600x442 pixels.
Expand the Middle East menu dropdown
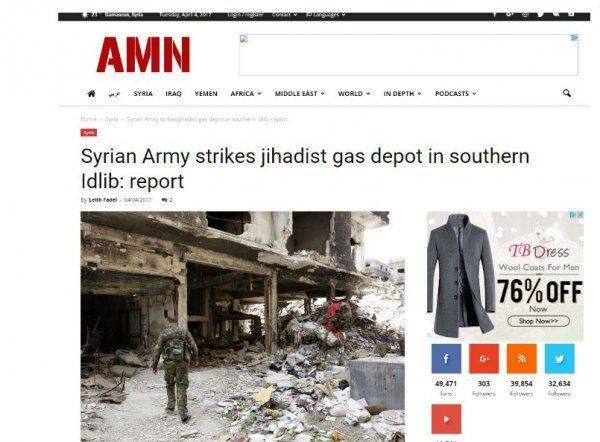click(300, 93)
